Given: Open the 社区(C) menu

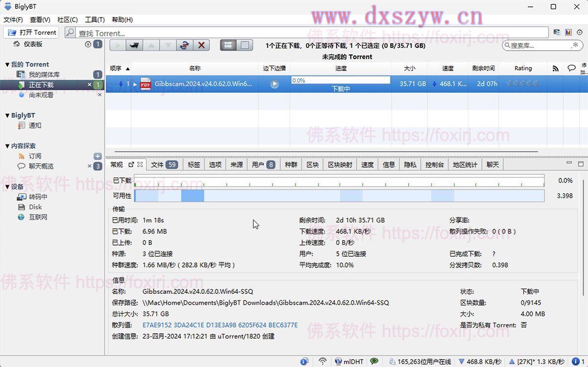Looking at the screenshot, I should [68, 20].
